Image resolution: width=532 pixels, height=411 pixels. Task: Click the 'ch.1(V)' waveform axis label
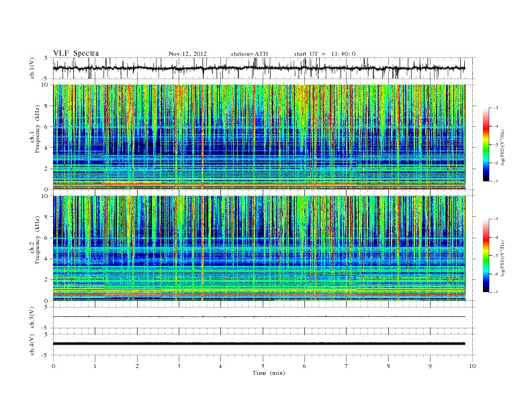pos(32,68)
